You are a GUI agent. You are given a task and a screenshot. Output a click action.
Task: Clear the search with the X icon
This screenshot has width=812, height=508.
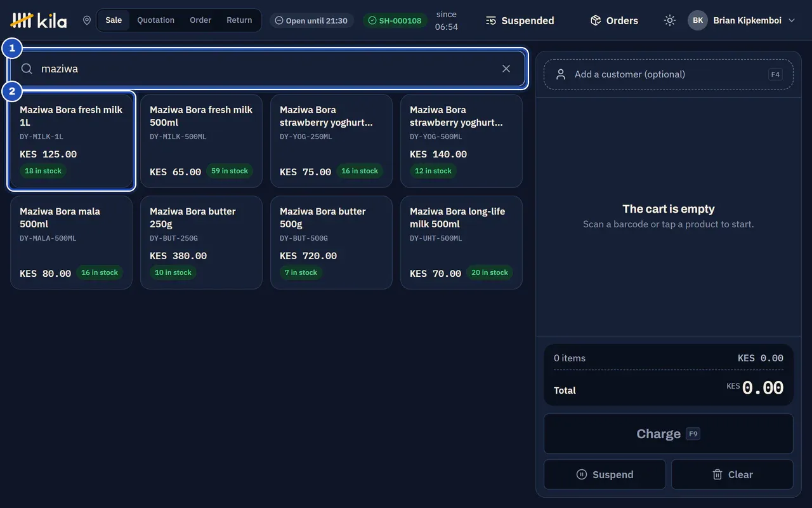tap(506, 69)
